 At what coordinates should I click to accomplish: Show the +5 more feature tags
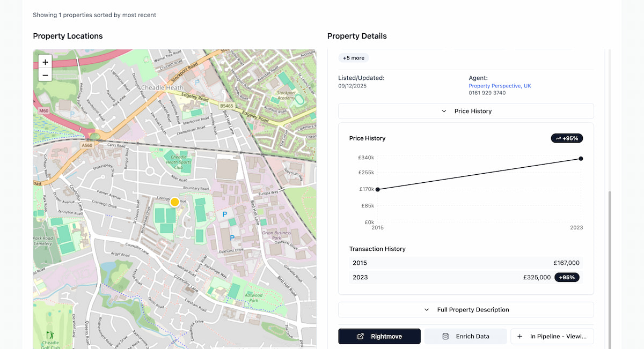tap(354, 58)
